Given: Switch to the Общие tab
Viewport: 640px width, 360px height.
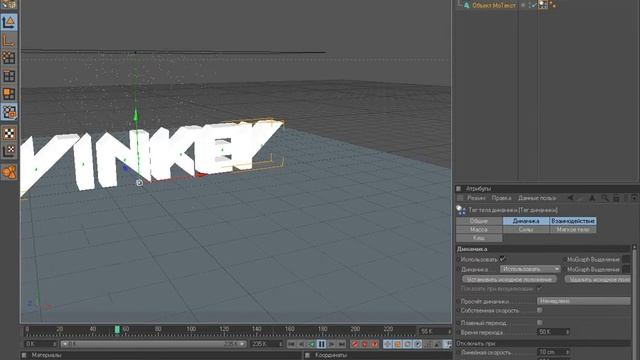Looking at the screenshot, I should (x=479, y=221).
